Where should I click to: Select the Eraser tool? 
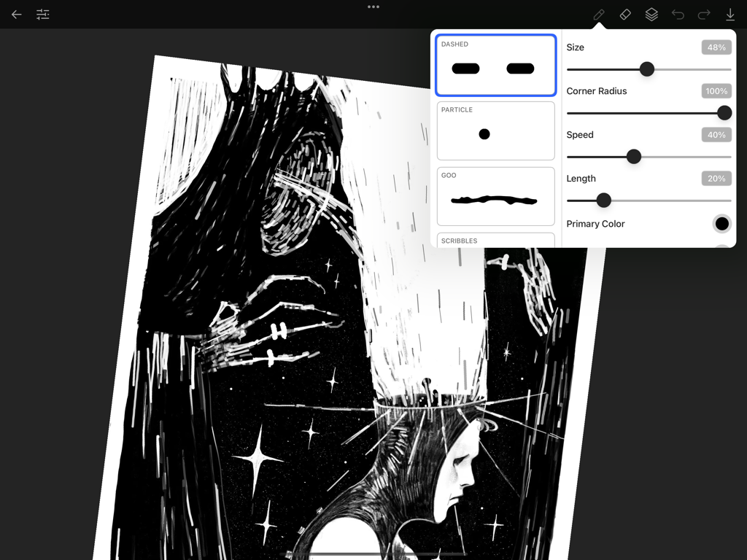625,14
